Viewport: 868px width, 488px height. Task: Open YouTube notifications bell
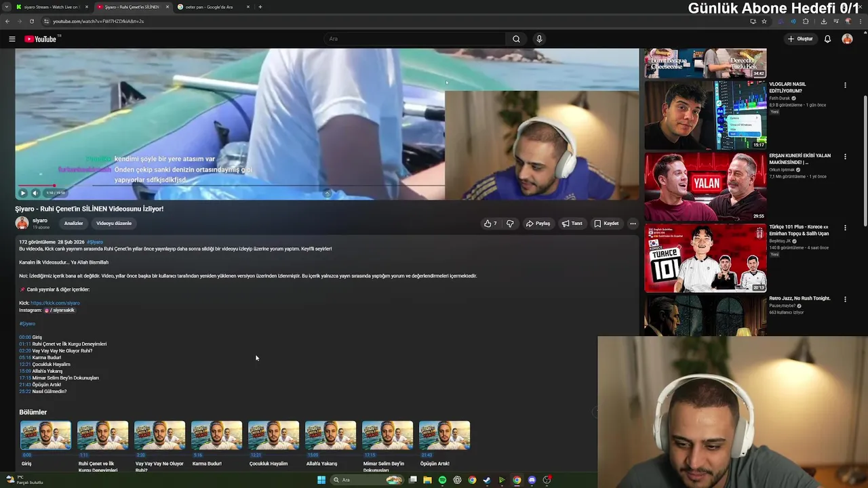coord(827,39)
